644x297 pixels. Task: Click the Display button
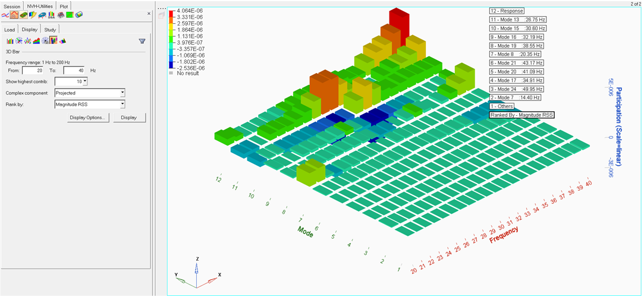point(130,118)
